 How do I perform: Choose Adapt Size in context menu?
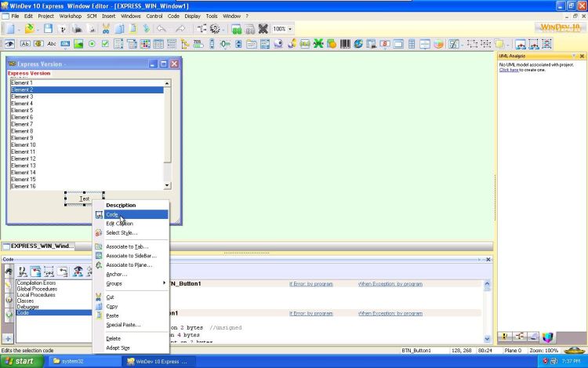(131, 348)
